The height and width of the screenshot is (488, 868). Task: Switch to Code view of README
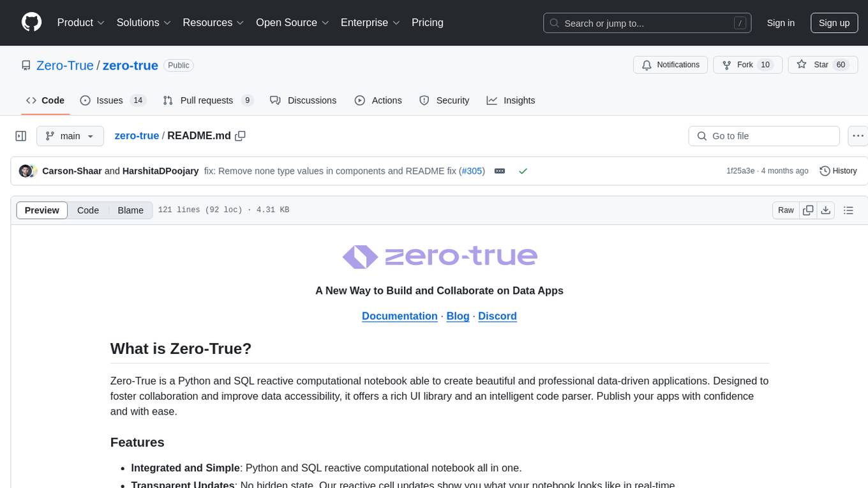click(x=88, y=210)
